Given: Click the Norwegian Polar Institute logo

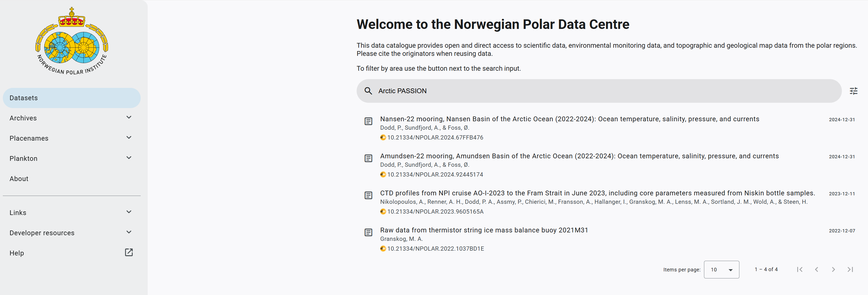Looking at the screenshot, I should point(72,42).
